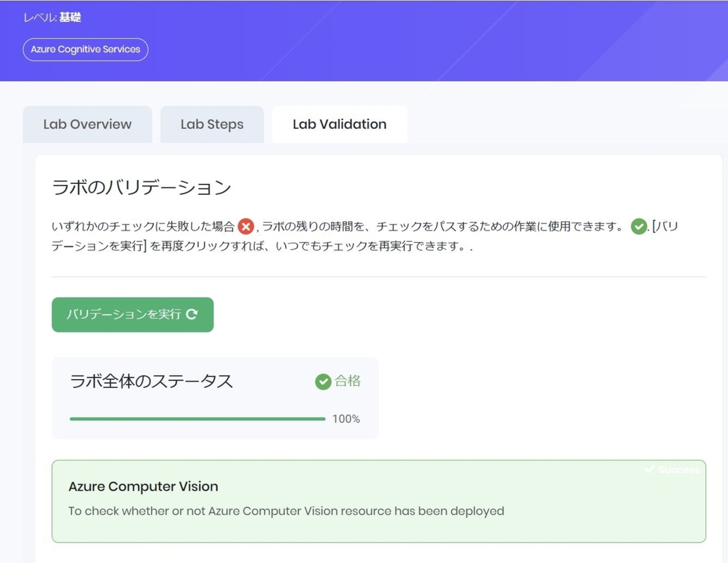Click the green check icon beside 合格

tap(323, 381)
